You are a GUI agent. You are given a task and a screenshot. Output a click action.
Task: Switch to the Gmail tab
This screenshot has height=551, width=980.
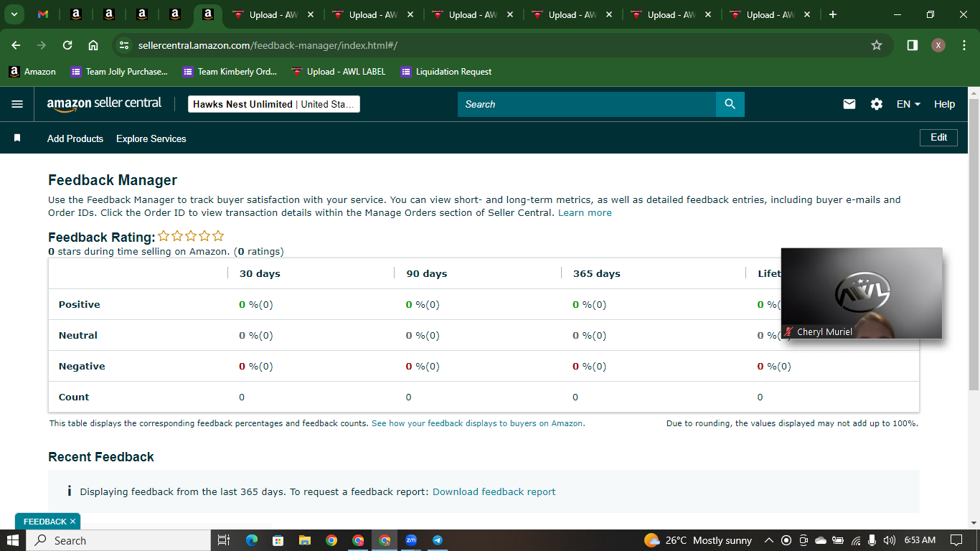click(x=43, y=14)
